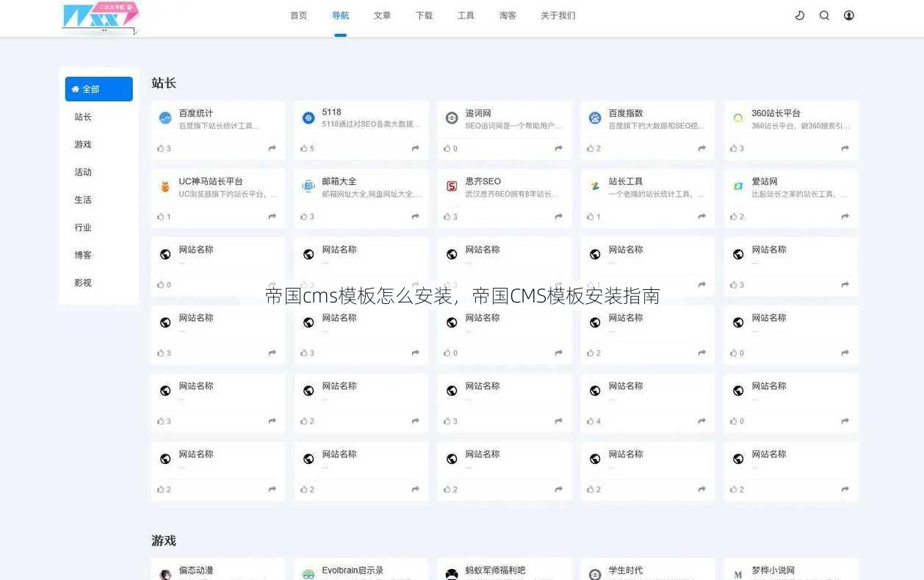Image resolution: width=924 pixels, height=580 pixels.
Task: Open 蚂蚁军师福利吧 link
Action: 495,570
